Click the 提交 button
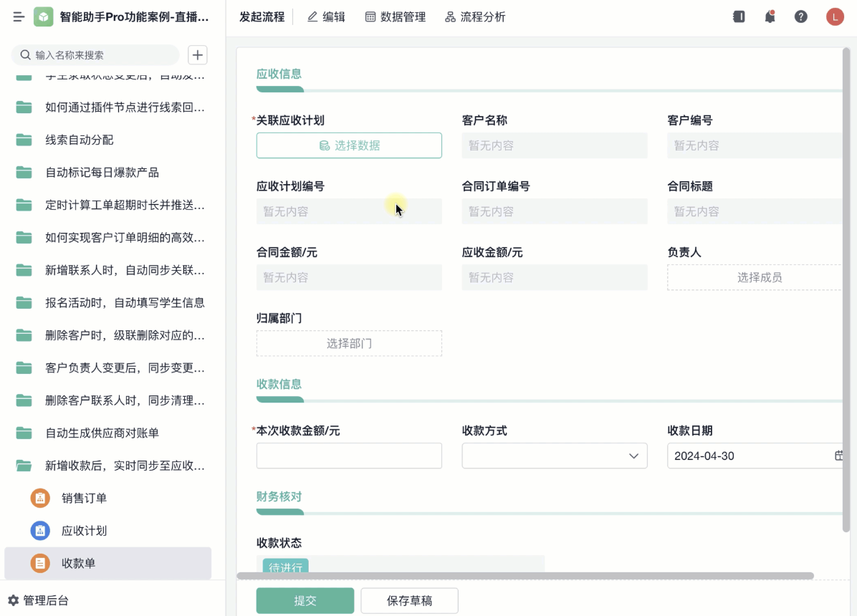 pos(305,601)
